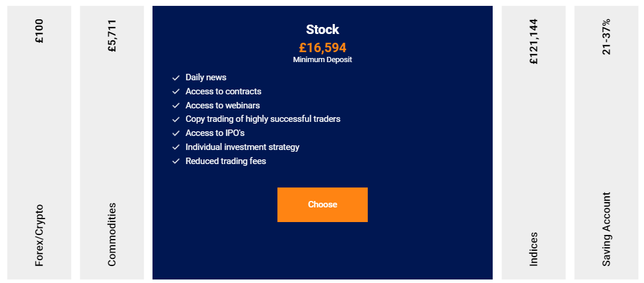
Task: Click the checkmark icon beside Daily news
Action: pos(175,78)
